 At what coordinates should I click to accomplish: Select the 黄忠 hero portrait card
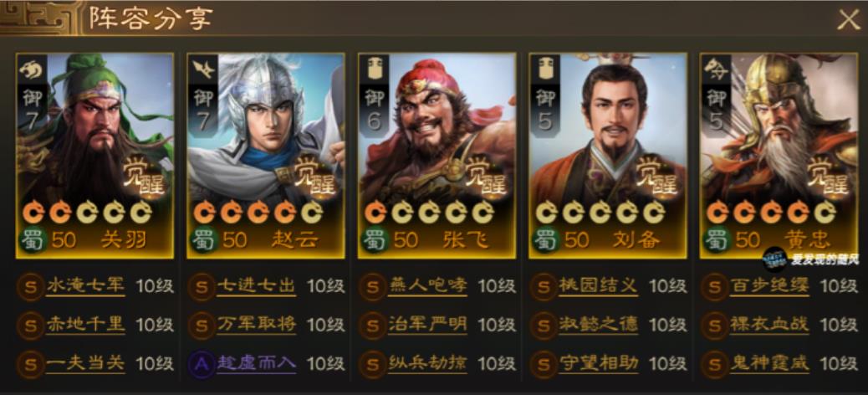tap(779, 156)
